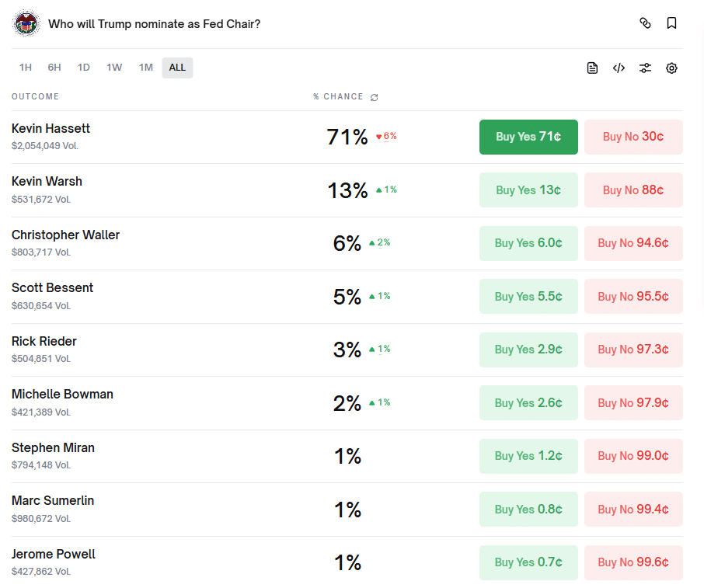Open the question title link
This screenshot has height=588, width=704.
click(x=155, y=24)
